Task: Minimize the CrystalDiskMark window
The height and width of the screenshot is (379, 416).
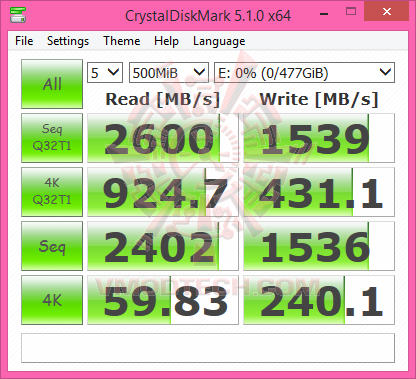Action: (x=324, y=14)
